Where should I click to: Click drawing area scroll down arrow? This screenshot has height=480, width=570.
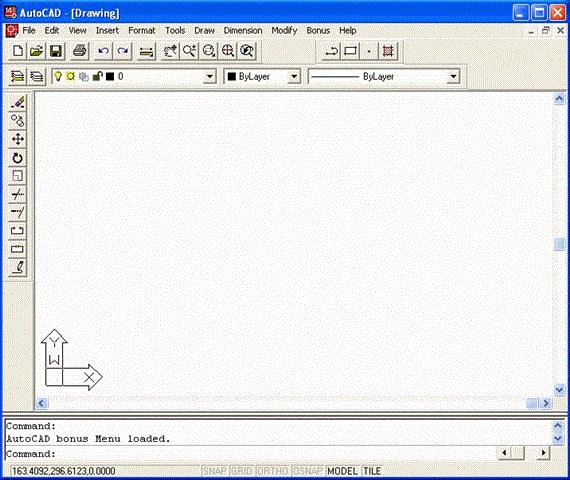[559, 390]
